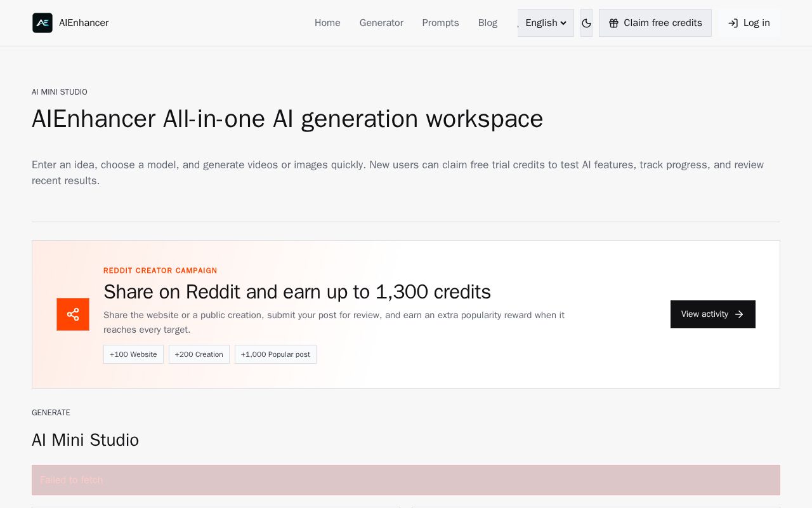
Task: Select the +1,000 Popular post tag
Action: coord(275,354)
